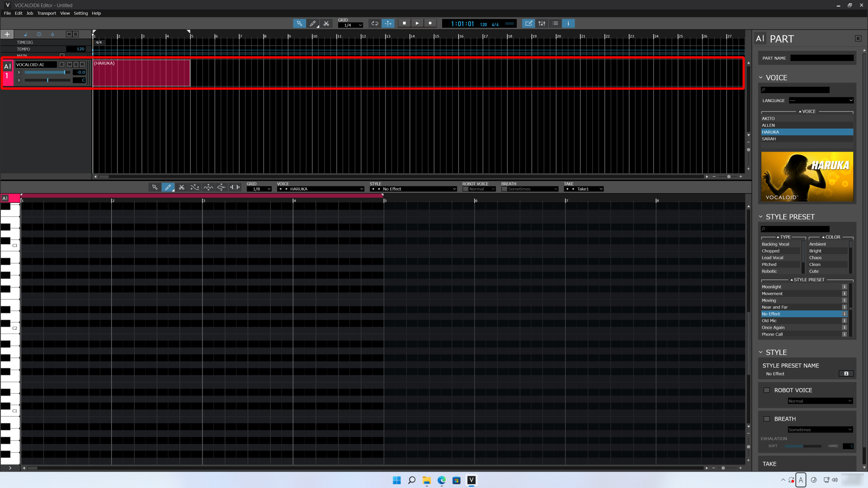Select the Pencil tool in the piano roll toolbar

pyautogui.click(x=168, y=187)
